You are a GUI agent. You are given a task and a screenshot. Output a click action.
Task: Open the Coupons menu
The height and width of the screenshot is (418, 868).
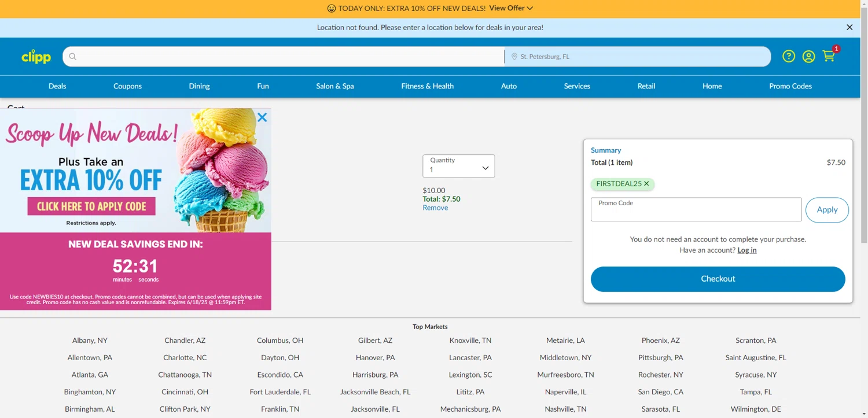coord(127,86)
